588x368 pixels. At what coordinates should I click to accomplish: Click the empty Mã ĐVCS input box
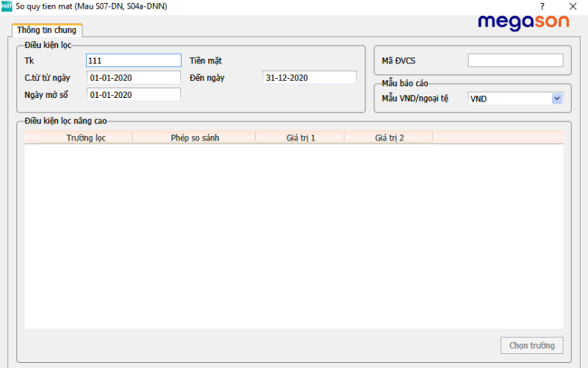click(515, 60)
